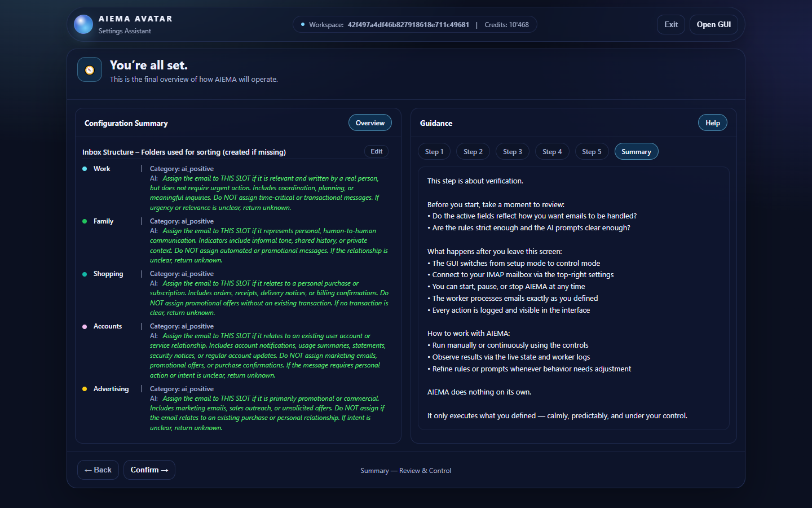
Task: Confirm the final configuration
Action: click(x=149, y=470)
